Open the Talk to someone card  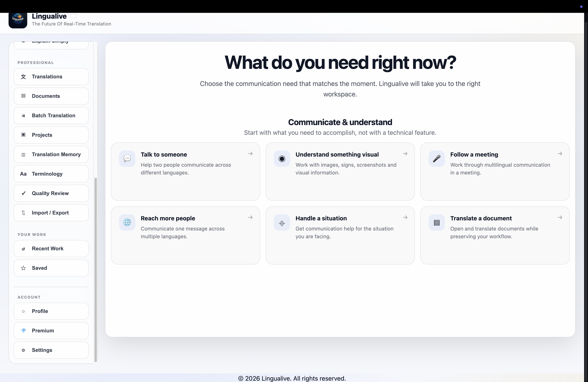185,172
